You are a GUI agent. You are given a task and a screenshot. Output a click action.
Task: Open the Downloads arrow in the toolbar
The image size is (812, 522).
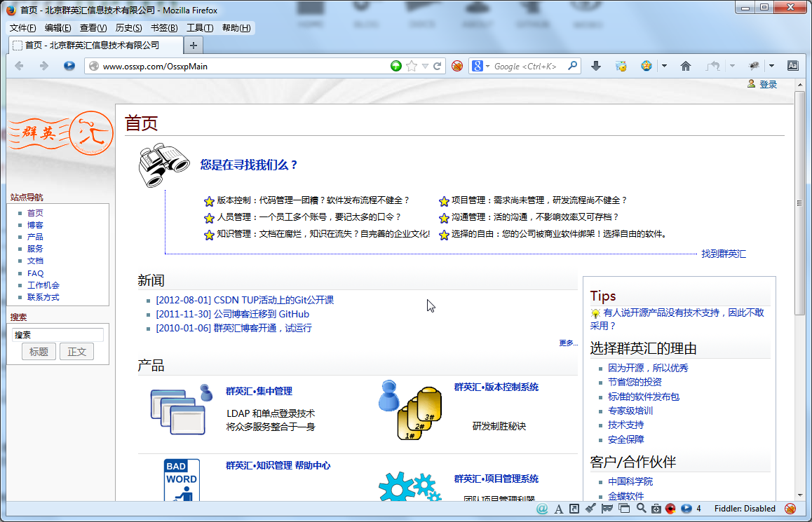tap(596, 66)
